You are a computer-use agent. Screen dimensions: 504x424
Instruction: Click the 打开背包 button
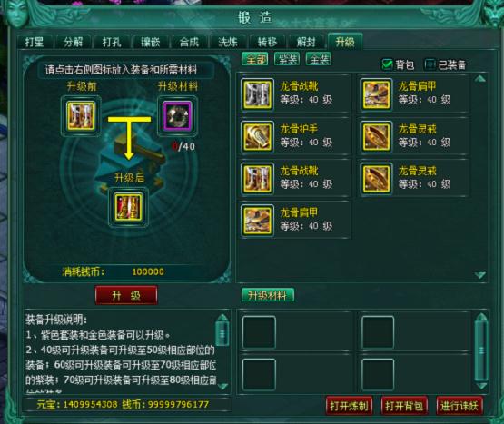404,406
